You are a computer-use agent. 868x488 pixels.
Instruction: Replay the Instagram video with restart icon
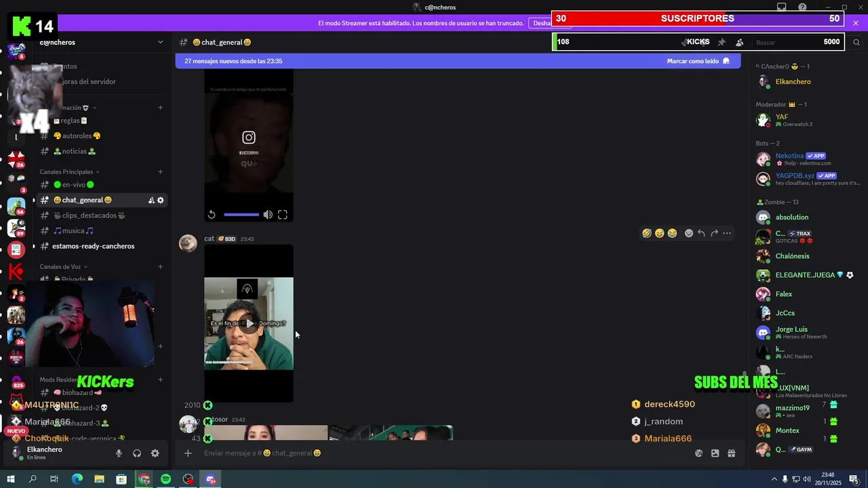click(x=212, y=215)
